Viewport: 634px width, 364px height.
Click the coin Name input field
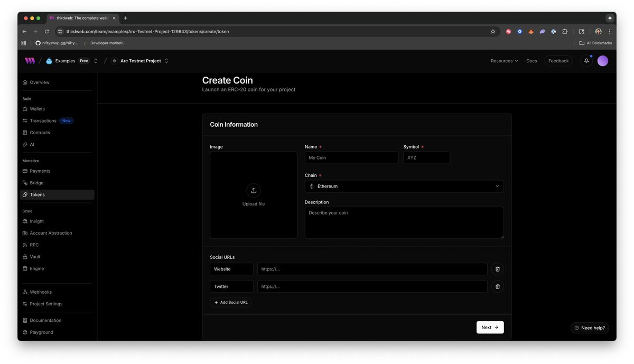(x=351, y=158)
